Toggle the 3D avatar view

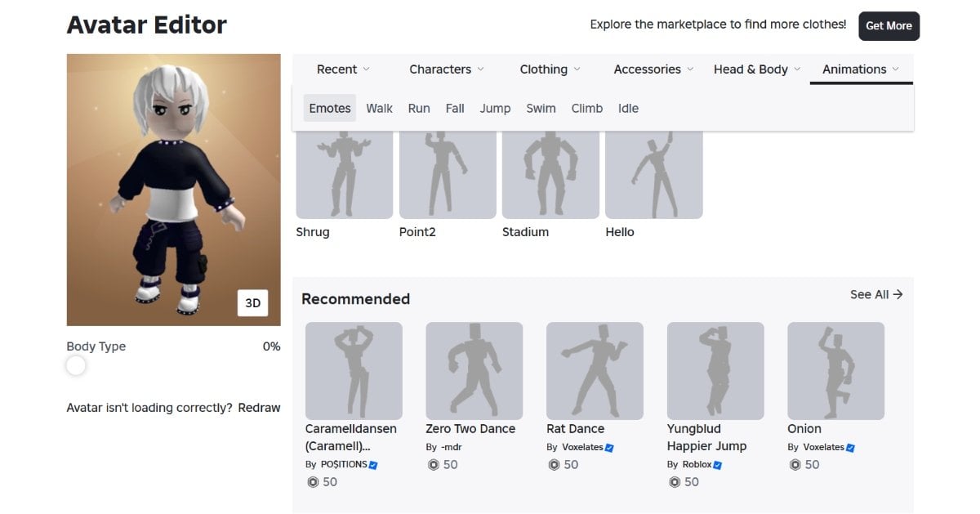point(253,303)
